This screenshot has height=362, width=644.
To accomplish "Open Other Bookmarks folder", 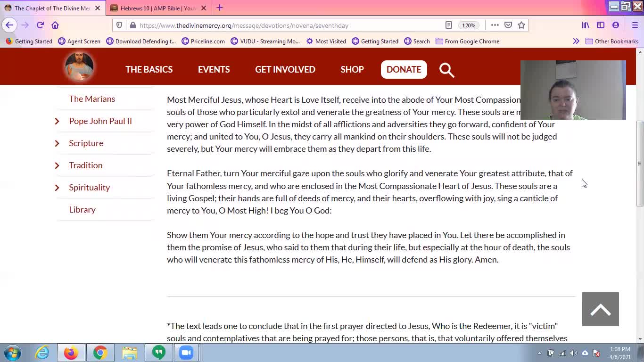I will [x=611, y=41].
